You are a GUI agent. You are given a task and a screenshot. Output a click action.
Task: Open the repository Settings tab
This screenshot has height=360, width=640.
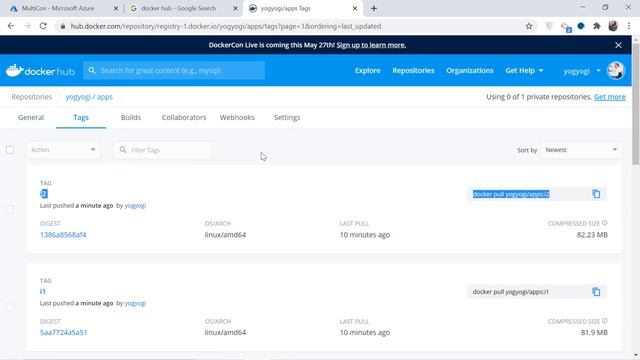(x=287, y=117)
